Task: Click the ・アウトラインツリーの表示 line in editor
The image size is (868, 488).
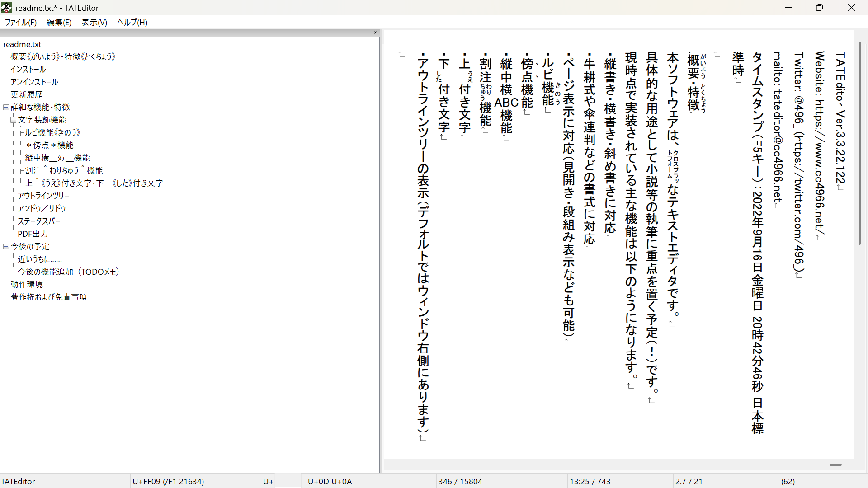Action: 423,244
